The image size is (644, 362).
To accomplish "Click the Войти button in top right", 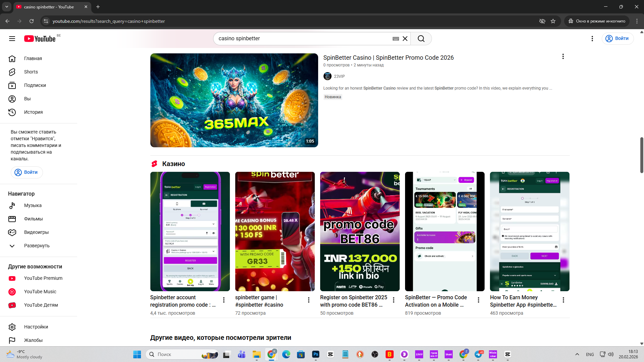I will (x=617, y=39).
